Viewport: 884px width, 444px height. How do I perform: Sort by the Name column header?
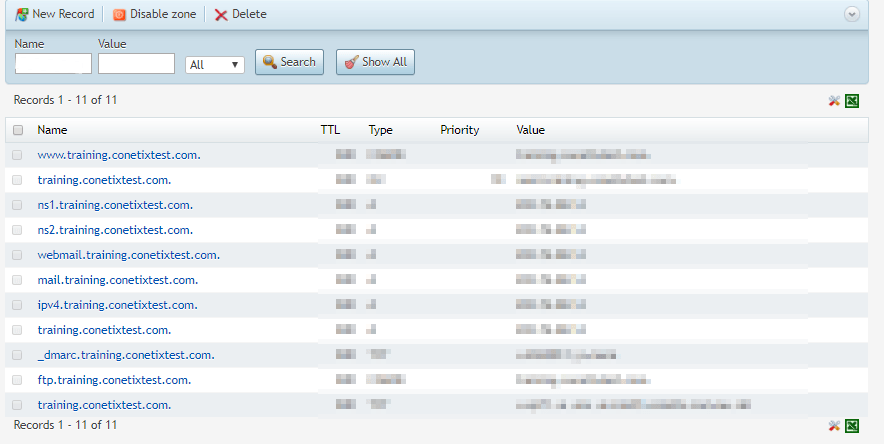pyautogui.click(x=52, y=130)
